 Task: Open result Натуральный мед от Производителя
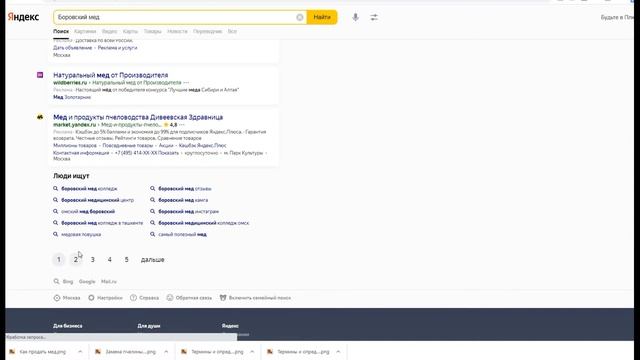(111, 75)
